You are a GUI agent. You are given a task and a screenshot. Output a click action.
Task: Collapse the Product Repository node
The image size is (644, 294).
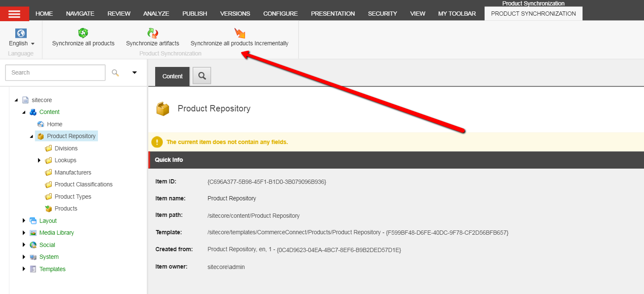click(x=31, y=136)
